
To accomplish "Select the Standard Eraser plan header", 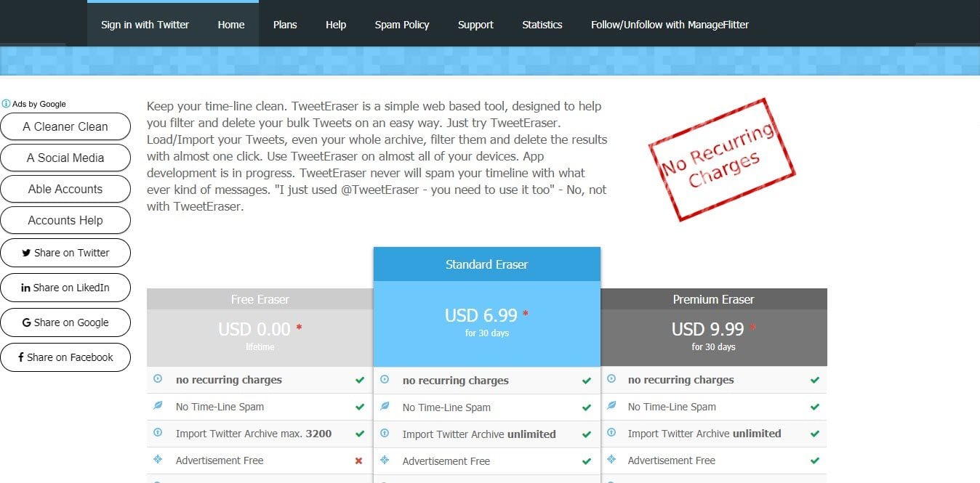I will 487,264.
